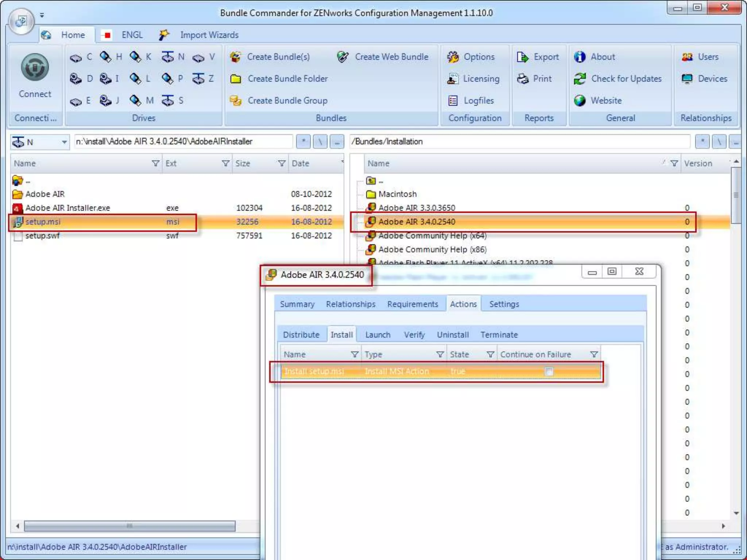This screenshot has height=560, width=747.
Task: Click Create Bundle Folder
Action: coord(287,79)
